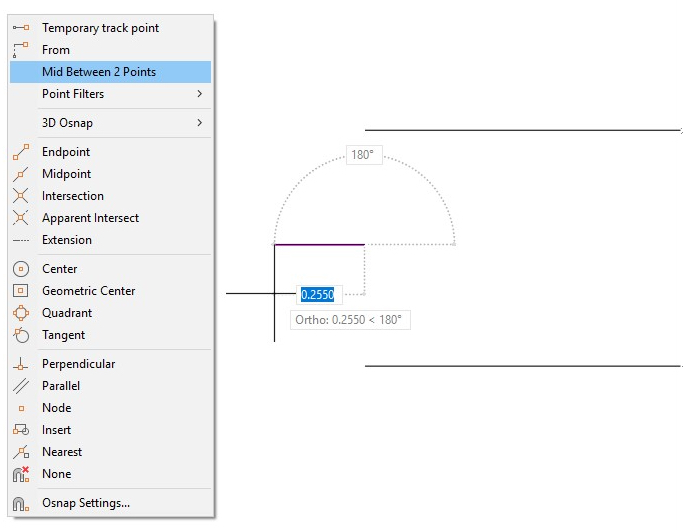Click the Apparent Intersect icon
This screenshot has height=530, width=683.
21,218
